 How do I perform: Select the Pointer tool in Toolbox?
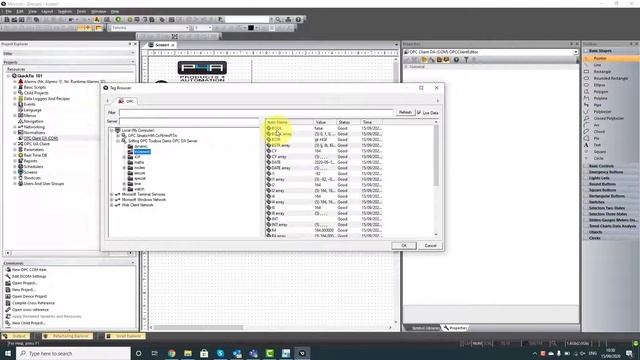coord(600,58)
